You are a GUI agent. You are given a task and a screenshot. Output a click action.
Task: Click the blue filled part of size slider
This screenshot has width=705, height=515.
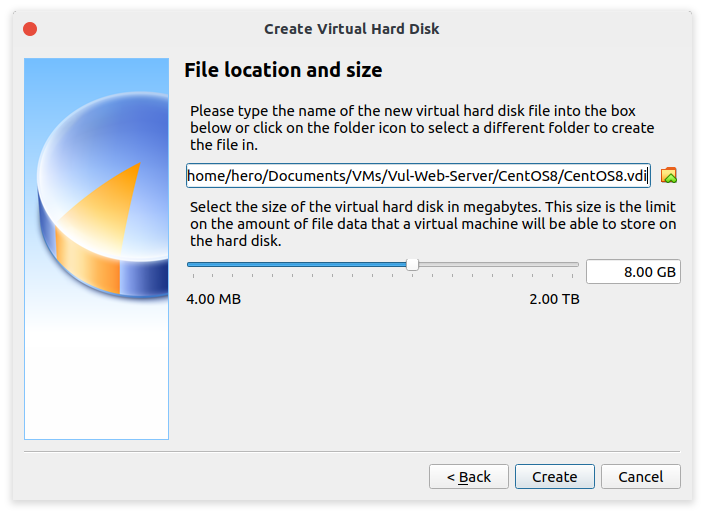pyautogui.click(x=297, y=264)
